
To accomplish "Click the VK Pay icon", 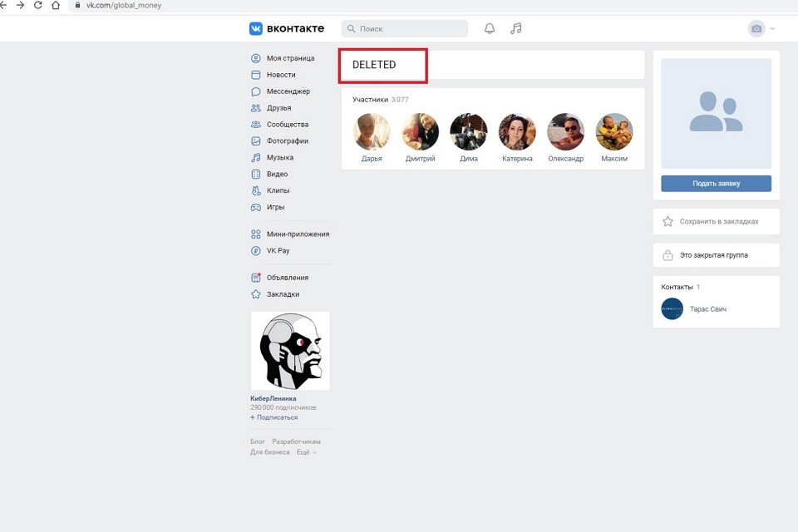I will coord(256,250).
